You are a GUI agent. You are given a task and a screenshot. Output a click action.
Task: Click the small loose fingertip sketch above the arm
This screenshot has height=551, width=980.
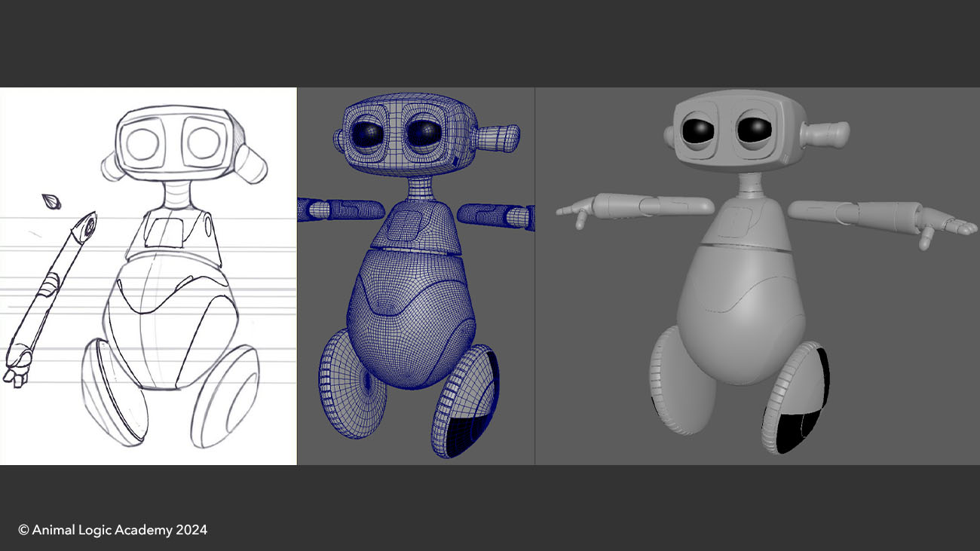click(x=51, y=201)
